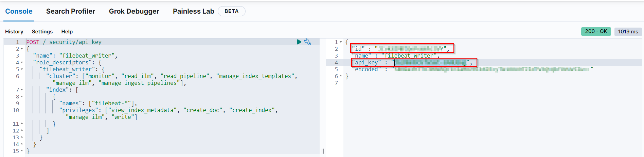Click the "manage_ilm", "write"] continuation line
This screenshot has height=157, width=644.
pyautogui.click(x=102, y=117)
